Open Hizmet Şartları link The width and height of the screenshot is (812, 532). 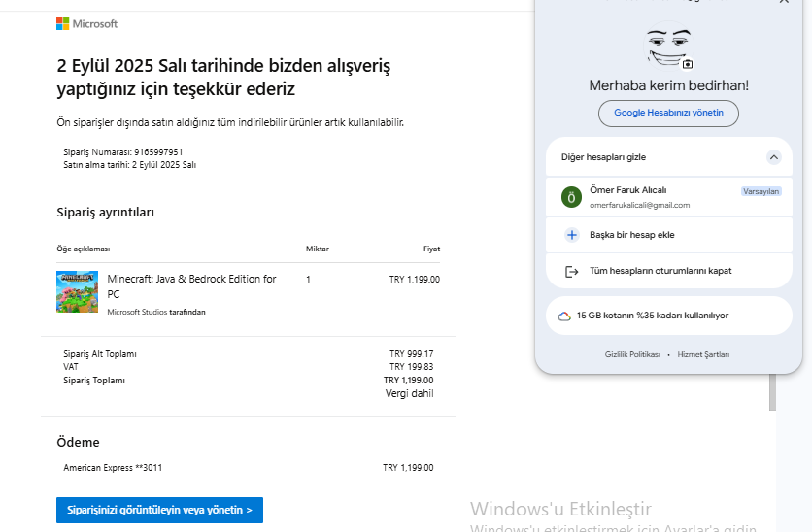click(703, 354)
